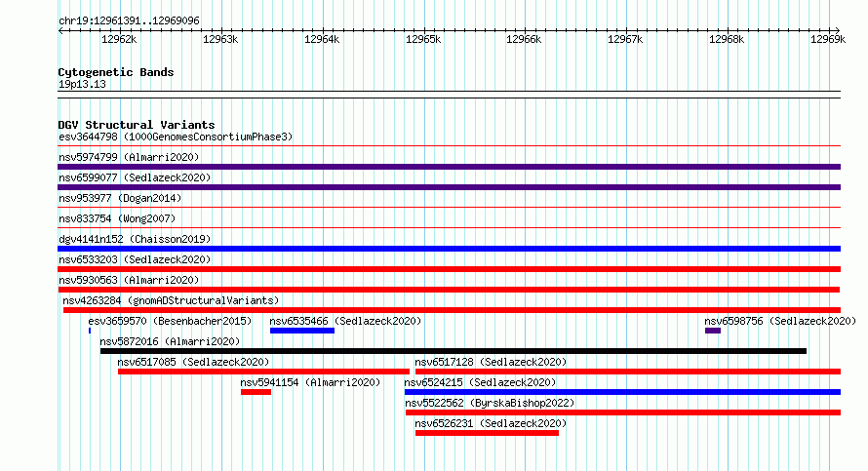Click nsv6598756 (Sedlazeck2020) label
Viewport: 868px width, 471px height.
pos(780,321)
